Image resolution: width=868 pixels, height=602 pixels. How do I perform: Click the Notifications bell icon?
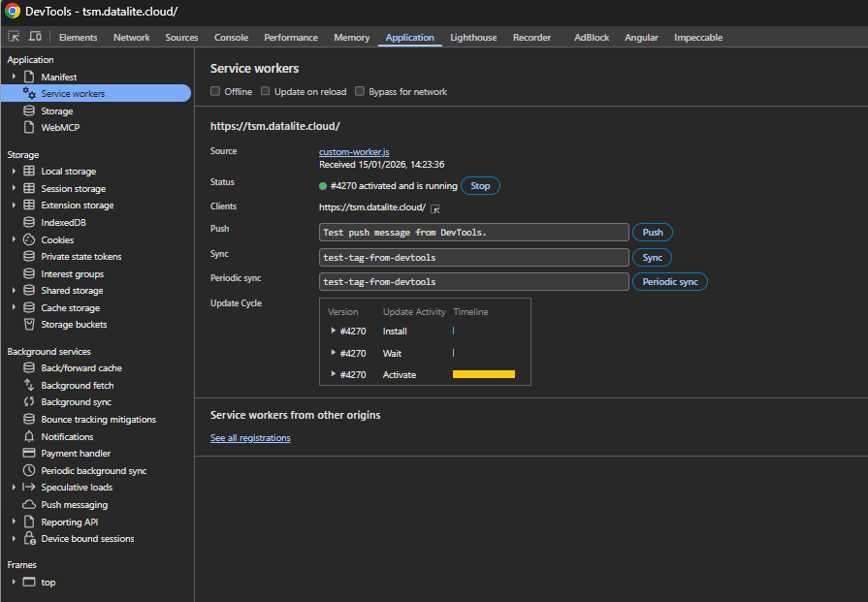tap(29, 436)
